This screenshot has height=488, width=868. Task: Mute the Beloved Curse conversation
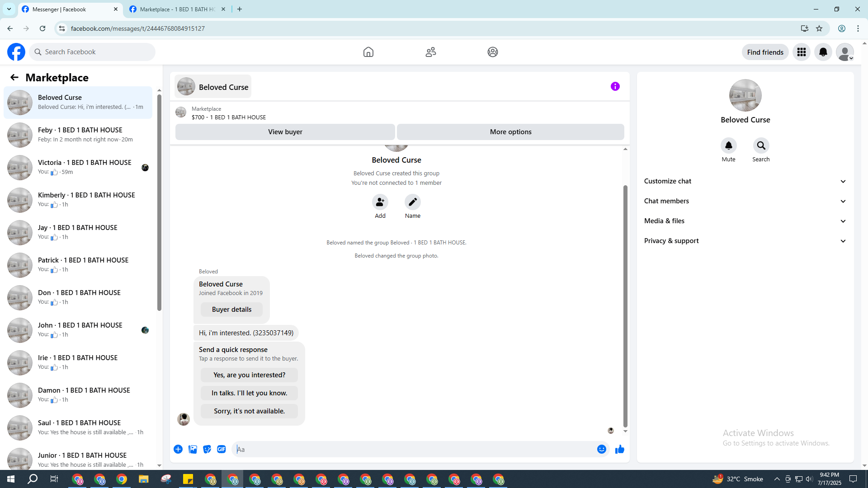click(729, 145)
